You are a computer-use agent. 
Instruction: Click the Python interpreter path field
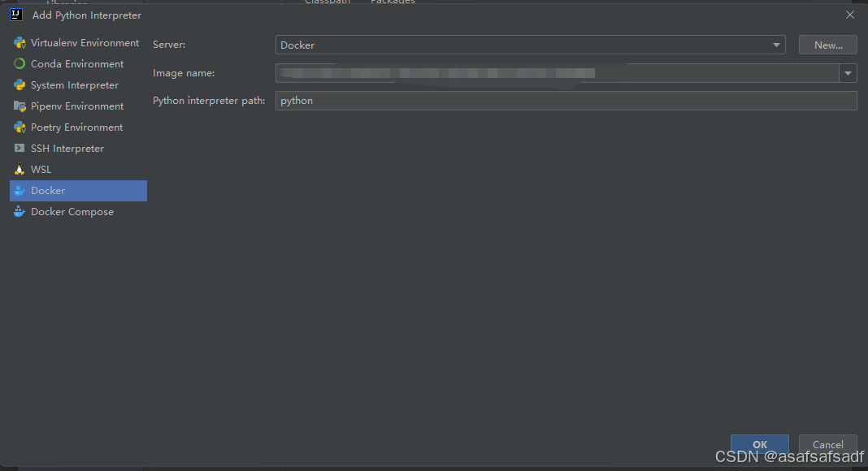(x=566, y=101)
